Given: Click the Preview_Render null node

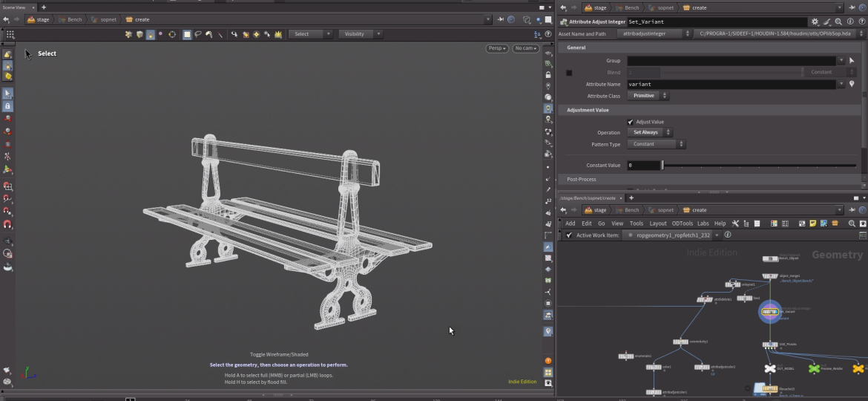Looking at the screenshot, I should pyautogui.click(x=815, y=368).
